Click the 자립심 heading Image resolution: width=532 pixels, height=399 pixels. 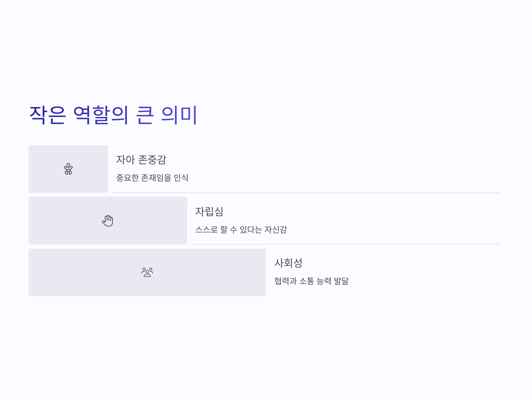click(209, 211)
